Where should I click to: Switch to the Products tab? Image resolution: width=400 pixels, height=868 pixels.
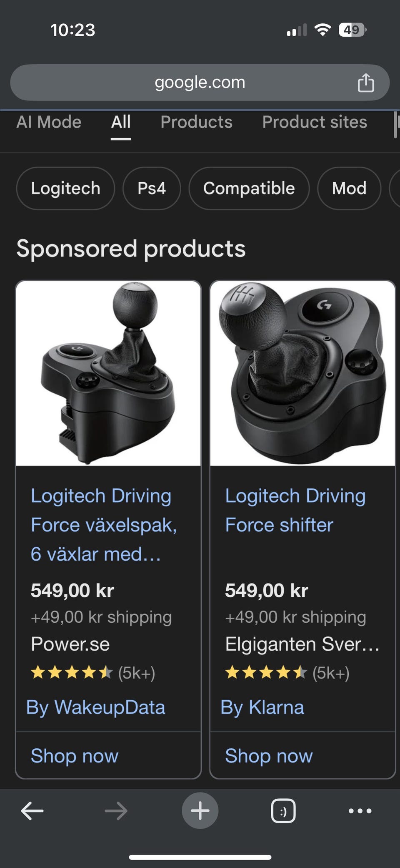pyautogui.click(x=196, y=122)
